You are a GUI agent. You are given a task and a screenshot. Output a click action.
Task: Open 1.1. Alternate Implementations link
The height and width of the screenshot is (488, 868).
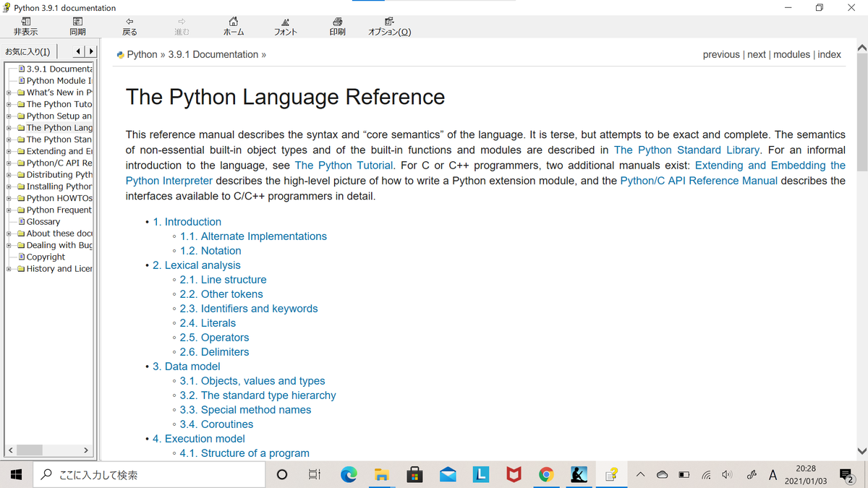tap(254, 236)
